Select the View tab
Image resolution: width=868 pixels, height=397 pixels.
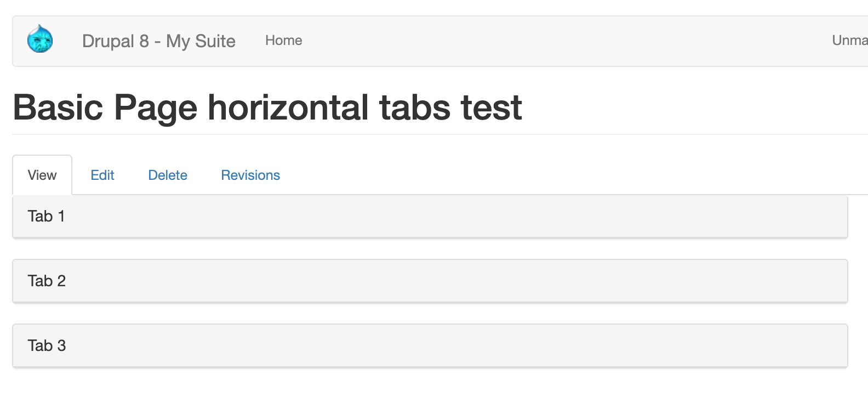(x=42, y=175)
